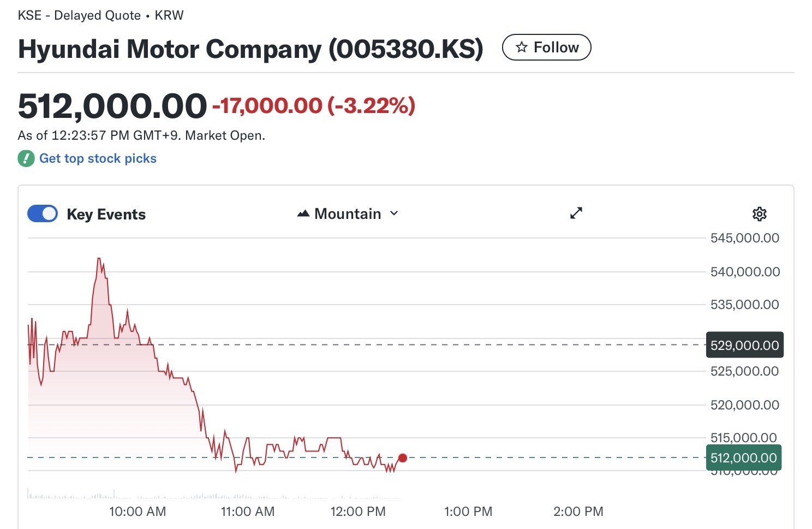The width and height of the screenshot is (812, 529).
Task: Click the Key Events label text
Action: pos(106,215)
